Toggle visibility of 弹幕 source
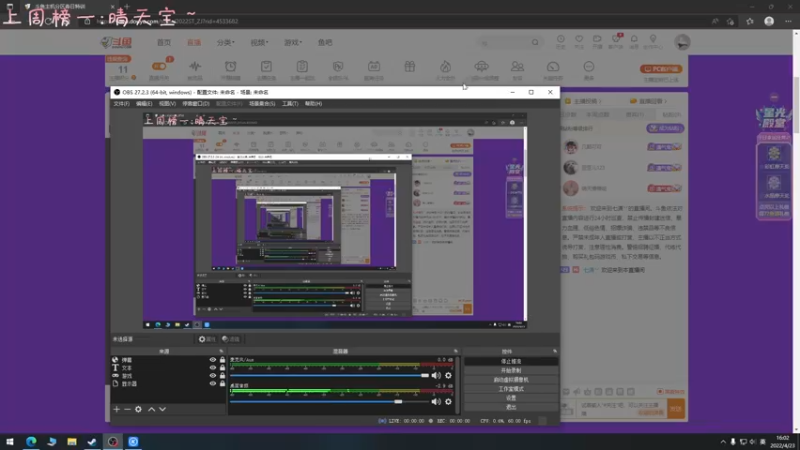This screenshot has width=800, height=450. click(x=213, y=360)
